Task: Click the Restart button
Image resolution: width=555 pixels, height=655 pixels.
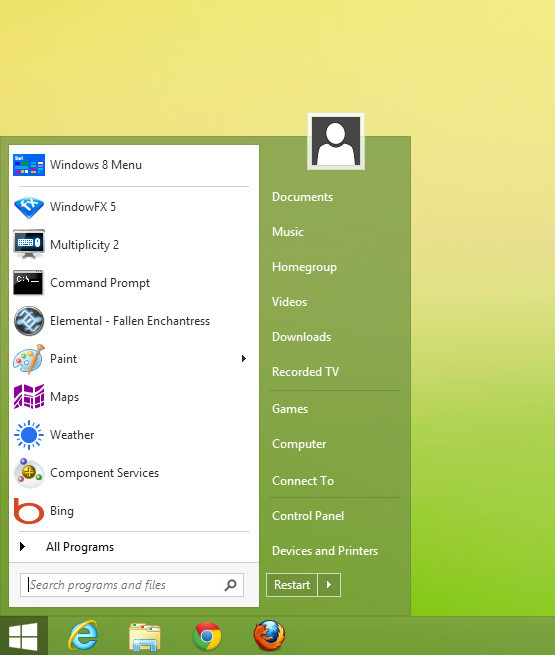Action: [292, 585]
